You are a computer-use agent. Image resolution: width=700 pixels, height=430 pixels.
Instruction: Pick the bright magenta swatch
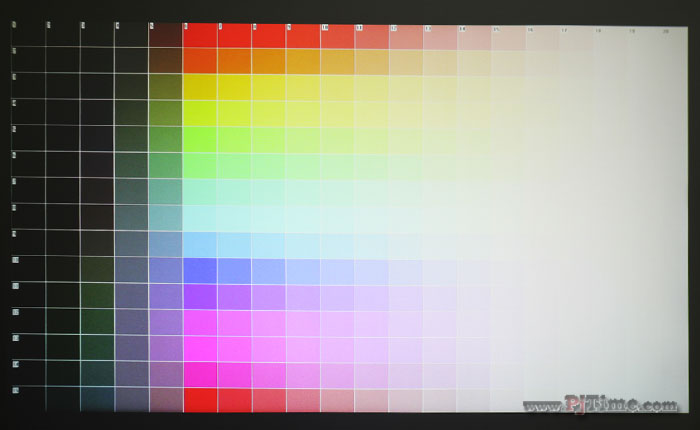tap(200, 348)
